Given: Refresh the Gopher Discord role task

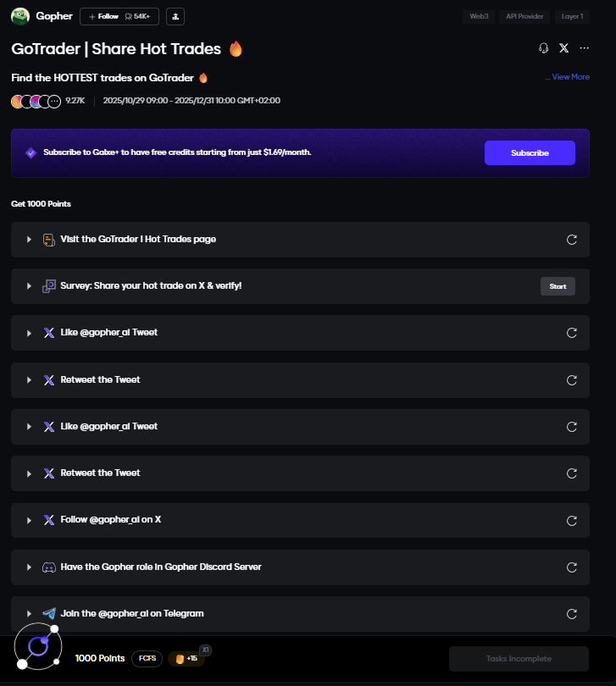Looking at the screenshot, I should tap(572, 567).
